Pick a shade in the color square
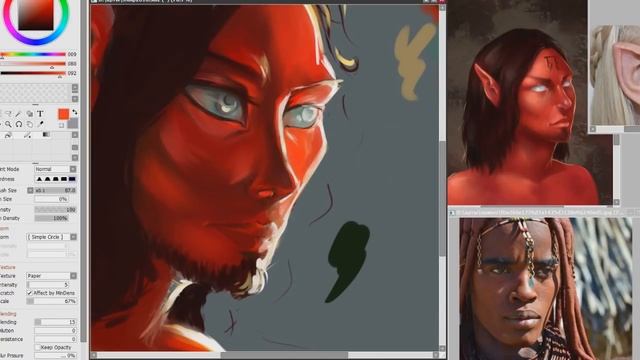Viewport: 640px width, 360px height. [x=36, y=15]
